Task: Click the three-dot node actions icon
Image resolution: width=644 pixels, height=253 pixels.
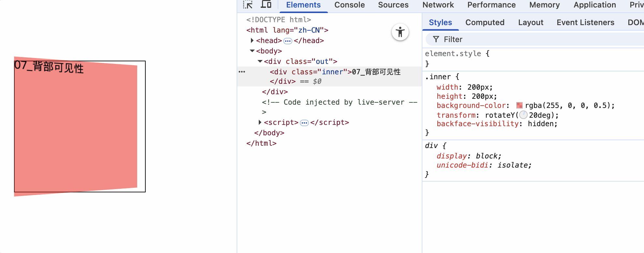Action: [242, 72]
